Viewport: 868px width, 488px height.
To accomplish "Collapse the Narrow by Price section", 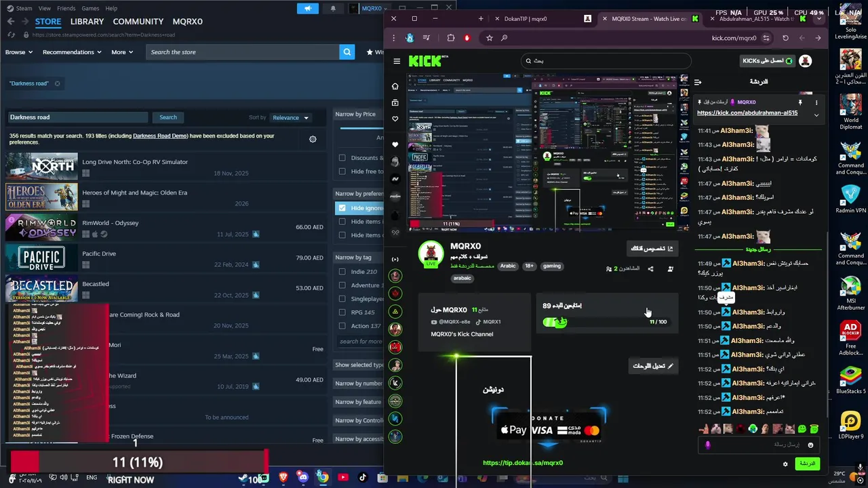I will (x=358, y=115).
